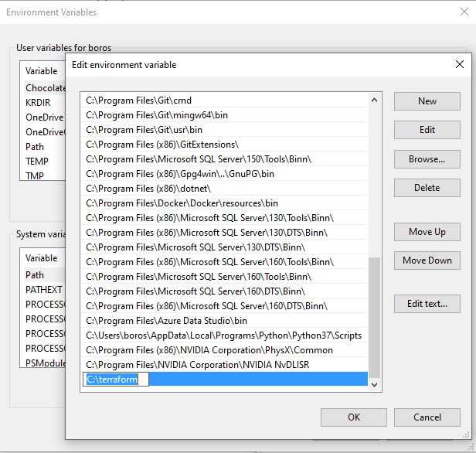Viewport: 476px width, 453px height.
Task: Select the Gpg4win GnuPG\bin entry
Action: click(224, 174)
